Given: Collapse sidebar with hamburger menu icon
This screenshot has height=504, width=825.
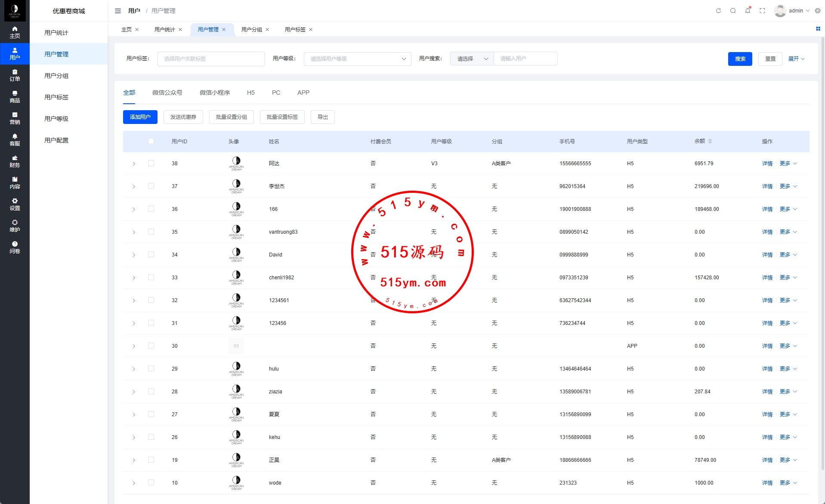Looking at the screenshot, I should 118,11.
